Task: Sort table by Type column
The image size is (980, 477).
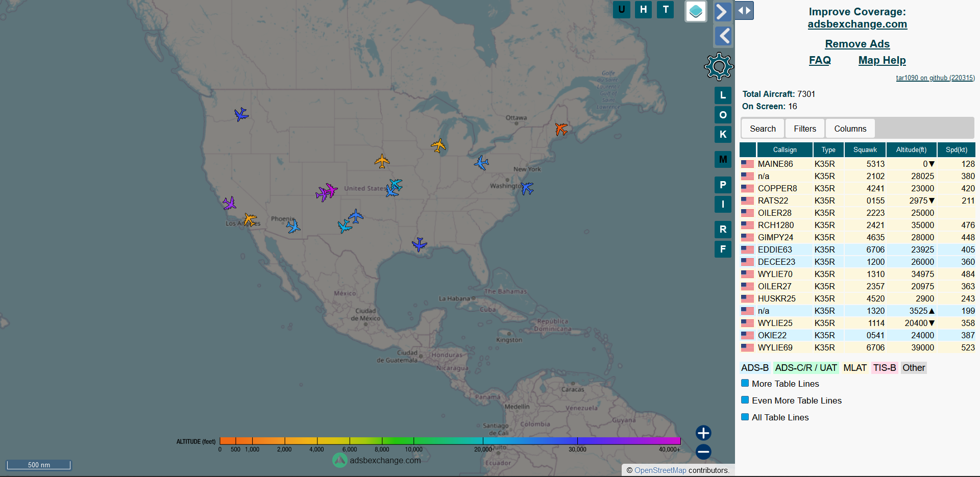Action: [828, 149]
